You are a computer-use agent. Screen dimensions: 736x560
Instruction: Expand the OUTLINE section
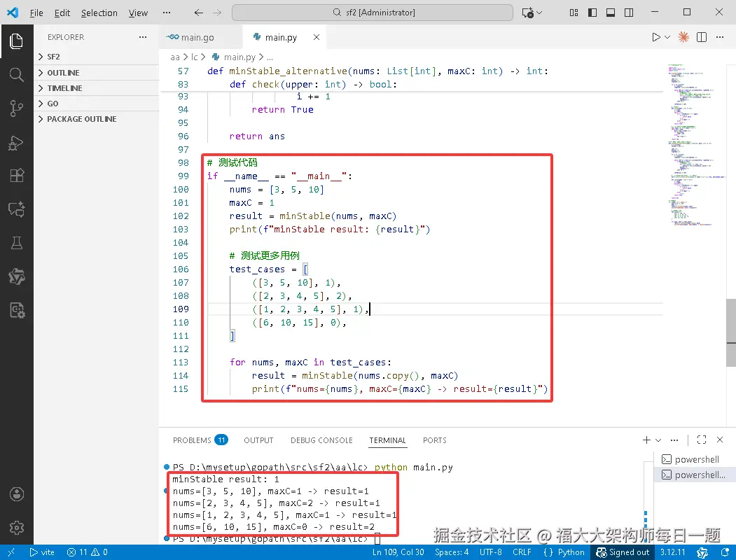[x=96, y=73]
